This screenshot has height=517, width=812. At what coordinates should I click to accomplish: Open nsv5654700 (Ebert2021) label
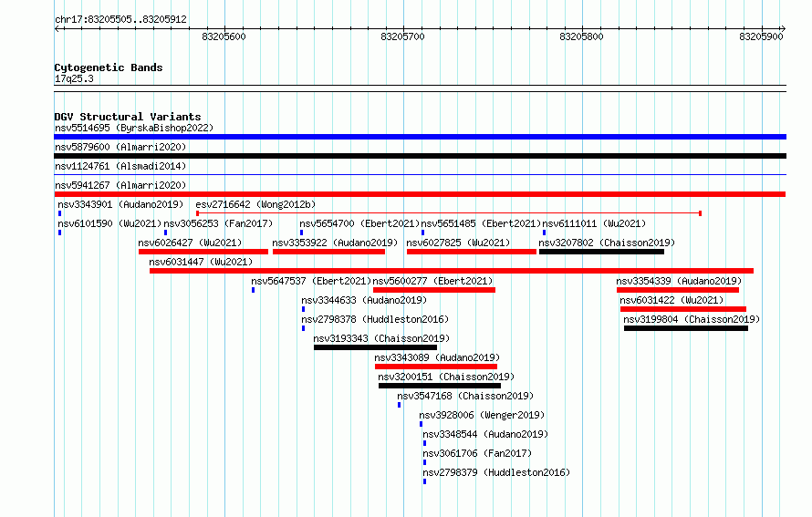click(359, 223)
